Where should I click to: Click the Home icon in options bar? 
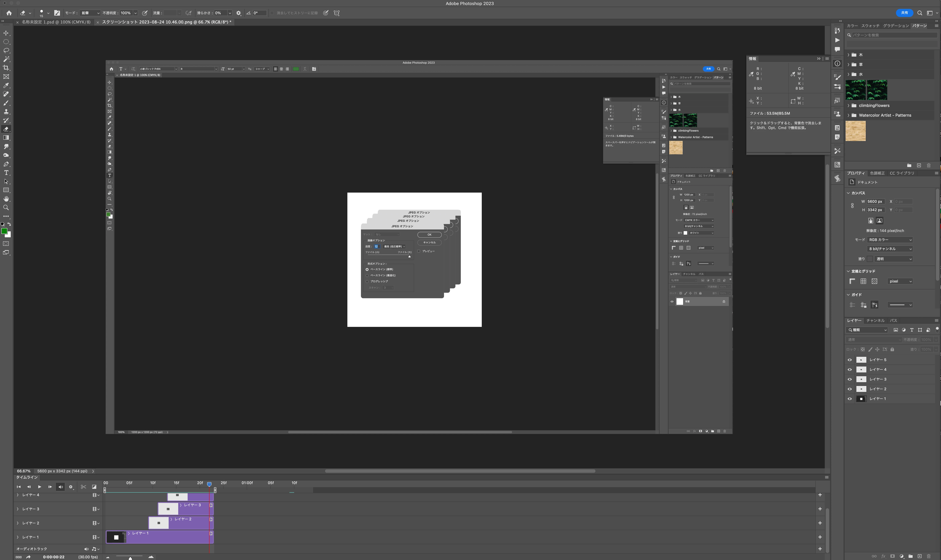pos(9,13)
